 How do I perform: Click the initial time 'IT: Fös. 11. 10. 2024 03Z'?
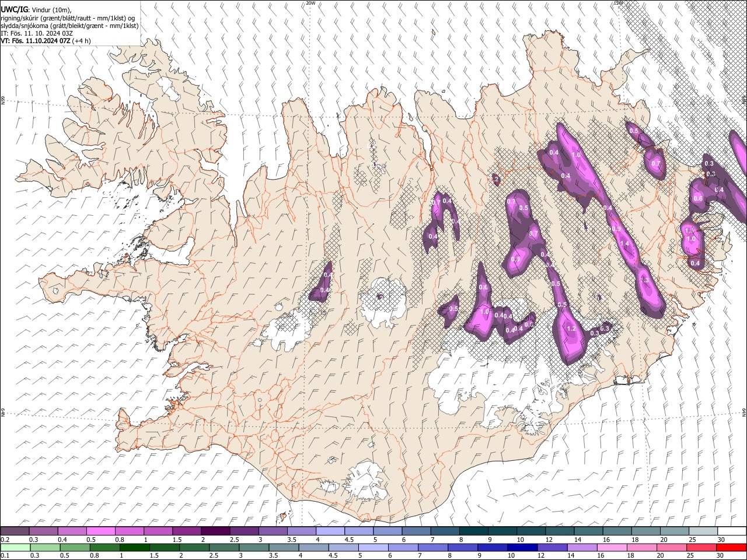(x=37, y=33)
